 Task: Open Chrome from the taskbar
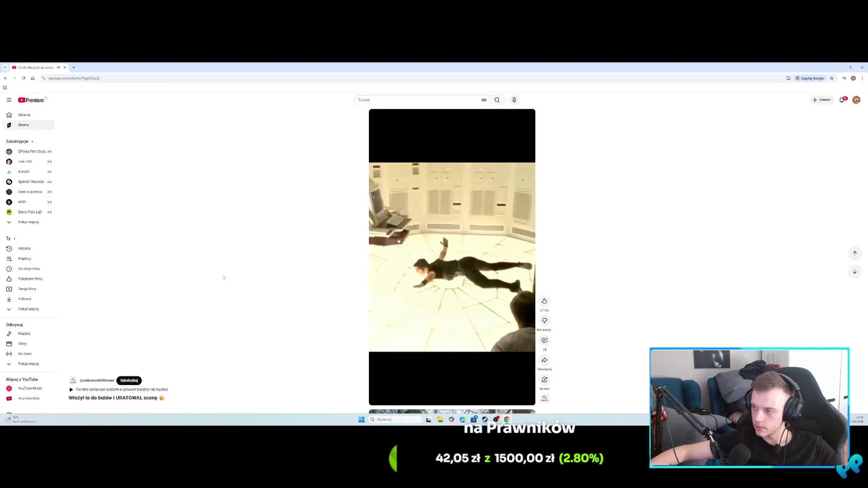(x=507, y=420)
